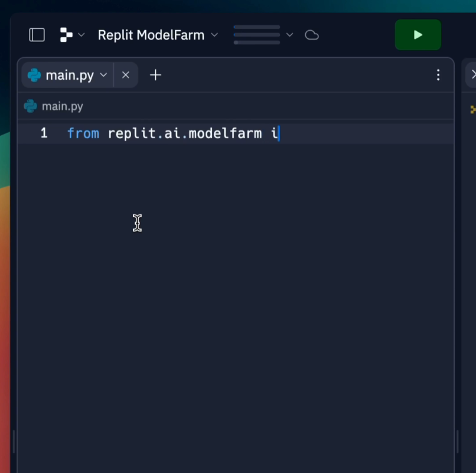Toggle the sidebar panel icon

(x=37, y=35)
